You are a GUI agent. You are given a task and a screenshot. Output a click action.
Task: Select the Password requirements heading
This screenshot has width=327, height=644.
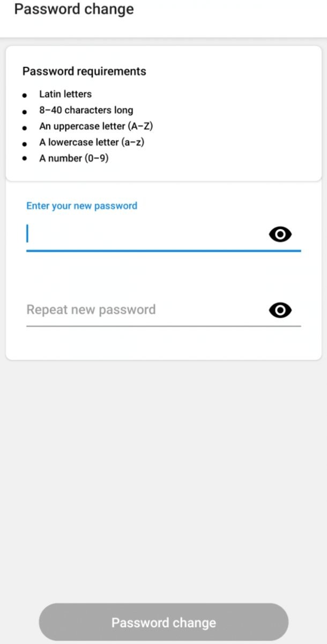tap(84, 71)
